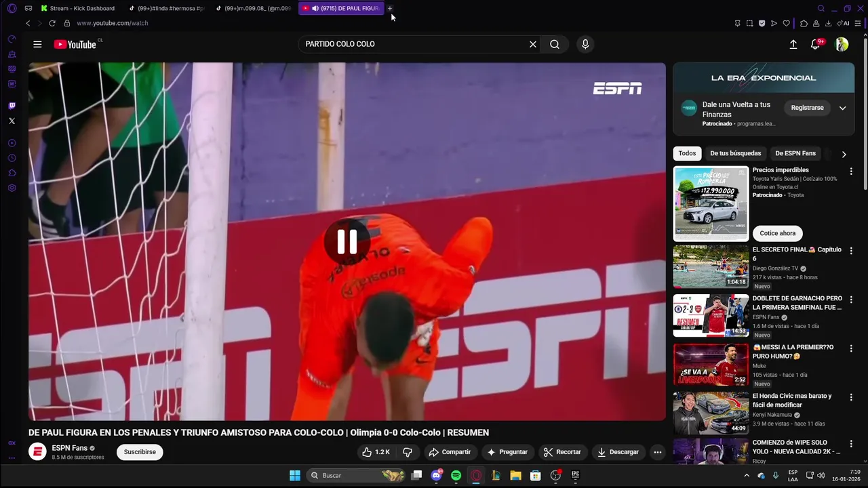This screenshot has height=488, width=868.
Task: Select the Todos filter chip
Action: click(x=687, y=153)
